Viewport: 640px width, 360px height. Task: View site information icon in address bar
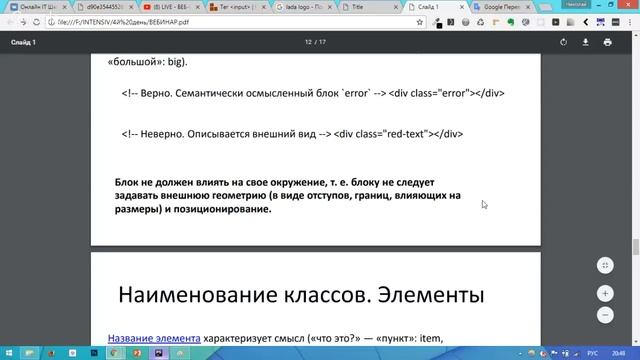click(x=51, y=22)
